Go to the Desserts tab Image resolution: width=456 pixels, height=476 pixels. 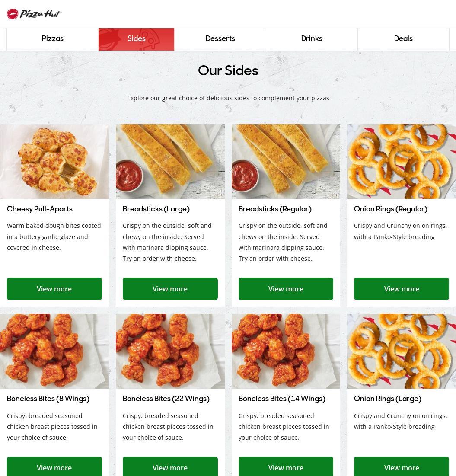(x=220, y=39)
